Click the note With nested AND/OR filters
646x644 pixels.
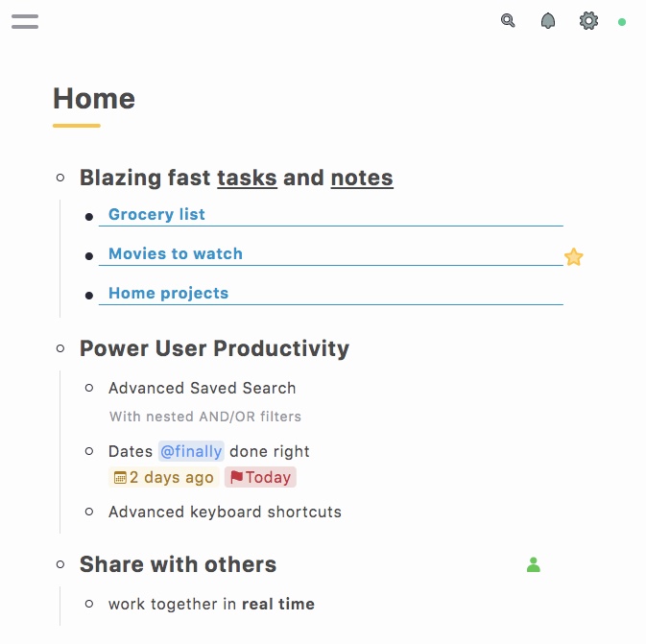click(x=204, y=417)
